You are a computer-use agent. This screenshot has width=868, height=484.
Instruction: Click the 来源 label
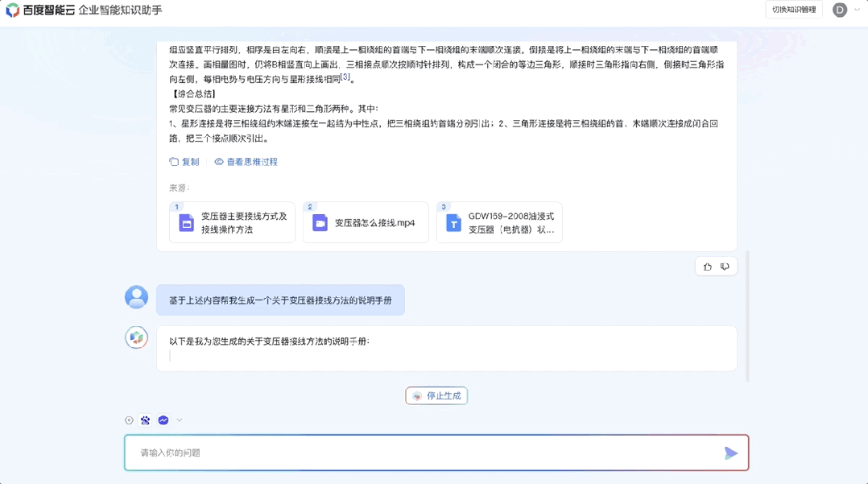(x=180, y=188)
